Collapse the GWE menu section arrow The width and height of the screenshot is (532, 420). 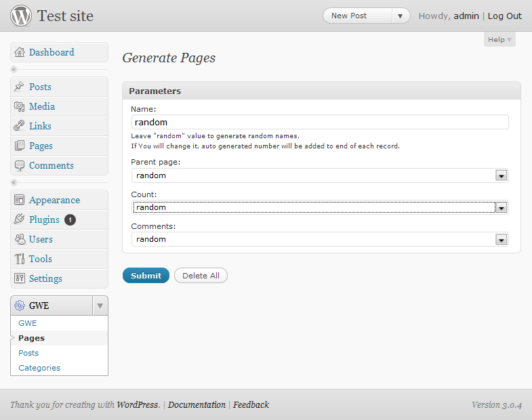coord(100,306)
